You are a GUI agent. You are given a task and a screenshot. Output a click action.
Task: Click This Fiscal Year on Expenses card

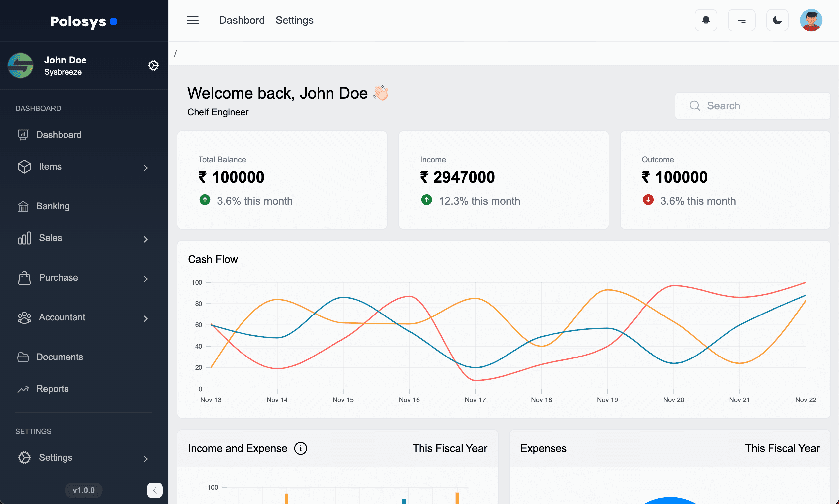(782, 448)
